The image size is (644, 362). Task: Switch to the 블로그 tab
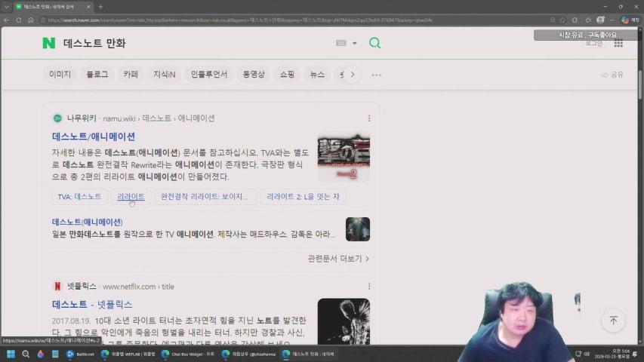pos(97,75)
